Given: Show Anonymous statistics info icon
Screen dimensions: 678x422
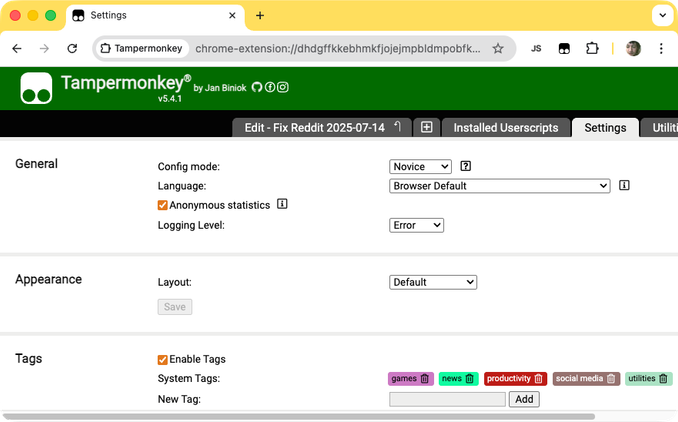Looking at the screenshot, I should tap(282, 204).
